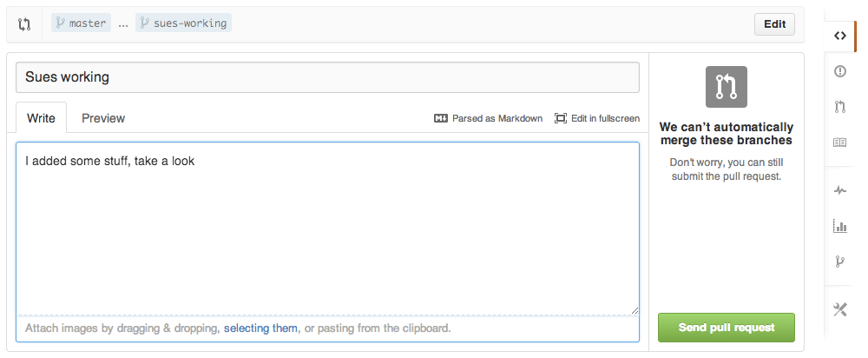
Task: Select the Write tab
Action: point(41,118)
